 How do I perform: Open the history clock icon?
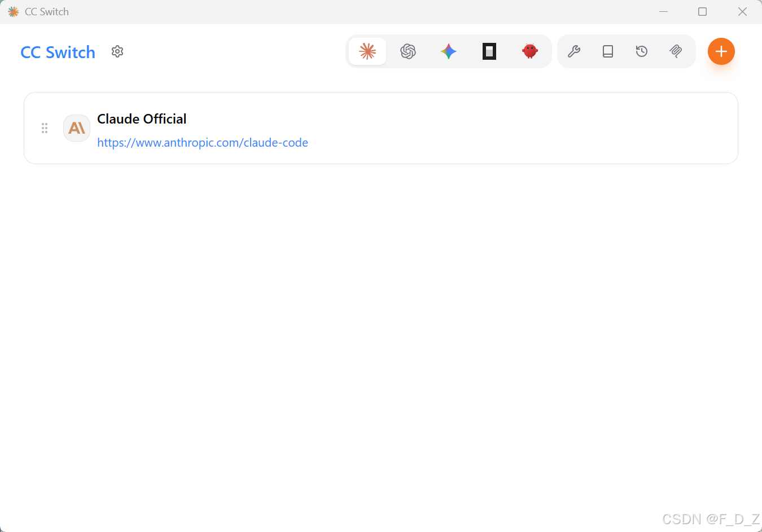coord(642,51)
